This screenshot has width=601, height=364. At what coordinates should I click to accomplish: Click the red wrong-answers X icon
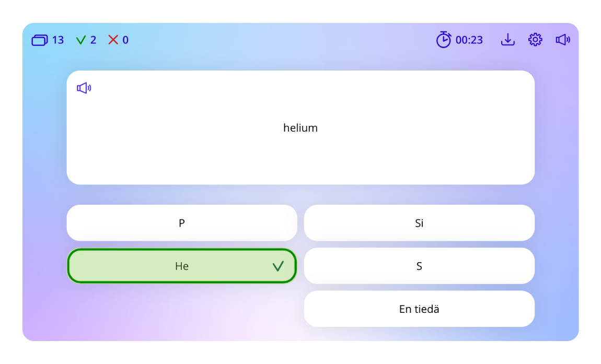(x=113, y=40)
